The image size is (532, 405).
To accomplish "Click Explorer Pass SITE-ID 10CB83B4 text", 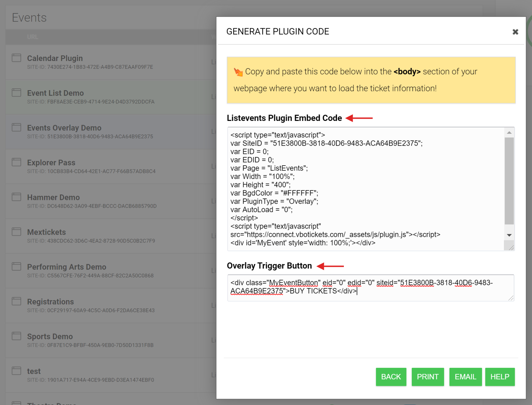I will point(91,171).
